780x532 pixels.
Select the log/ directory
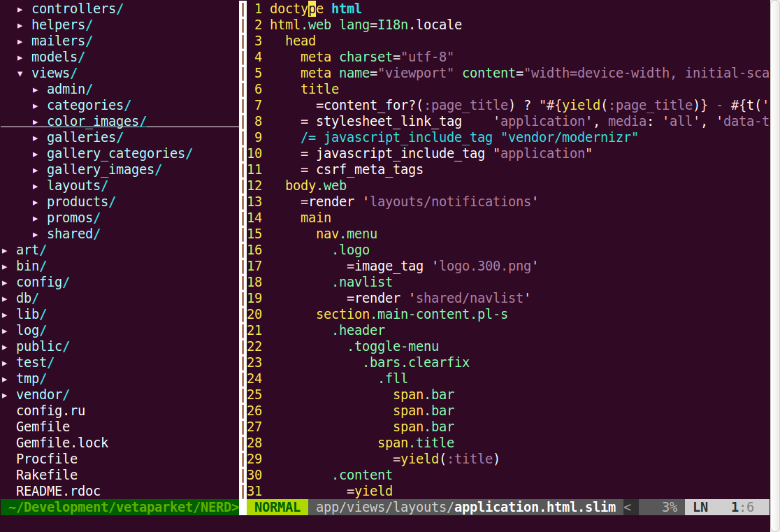[31, 330]
